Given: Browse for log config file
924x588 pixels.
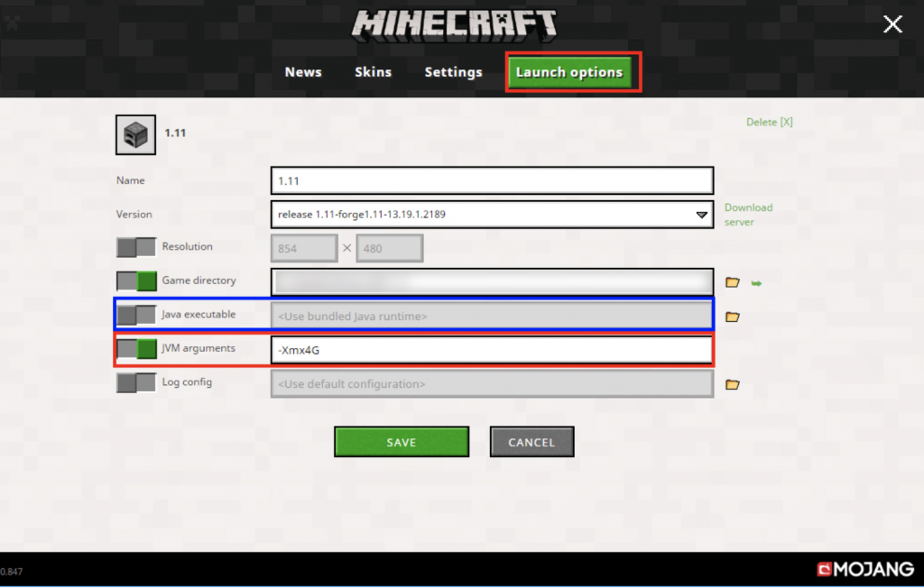Looking at the screenshot, I should click(x=733, y=385).
